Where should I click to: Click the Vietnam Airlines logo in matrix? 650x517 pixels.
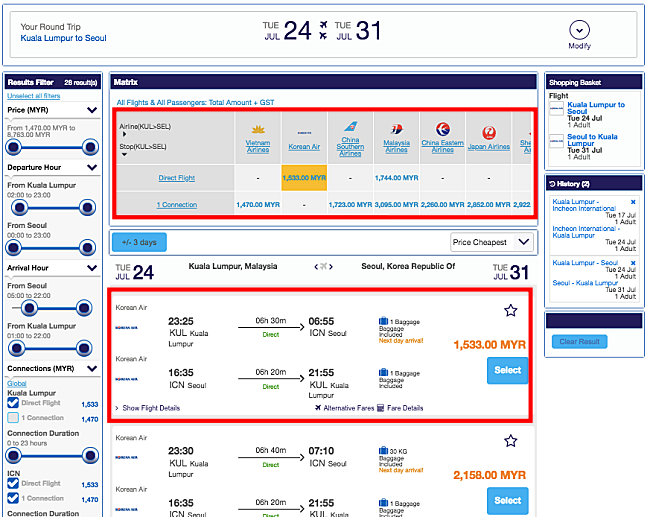click(258, 130)
